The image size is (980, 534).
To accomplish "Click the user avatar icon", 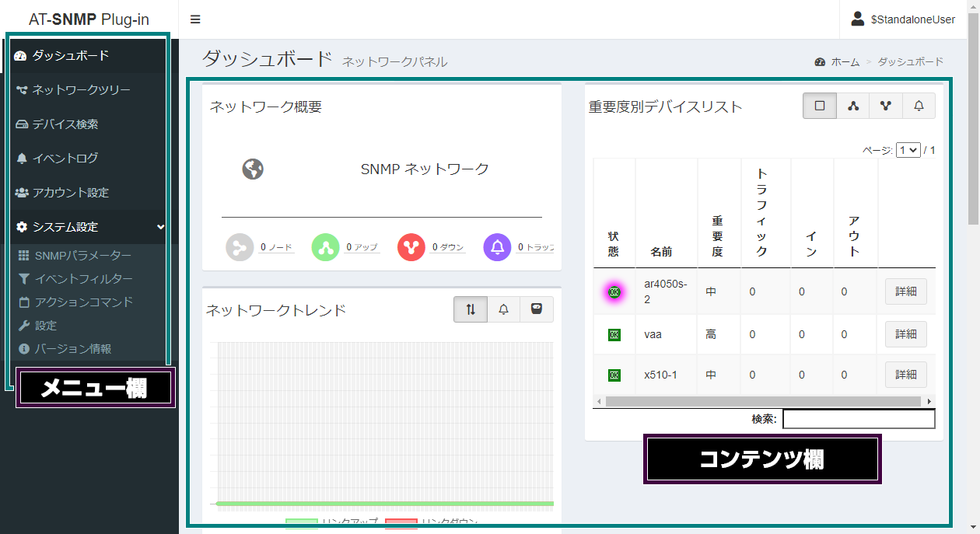I will coord(858,19).
